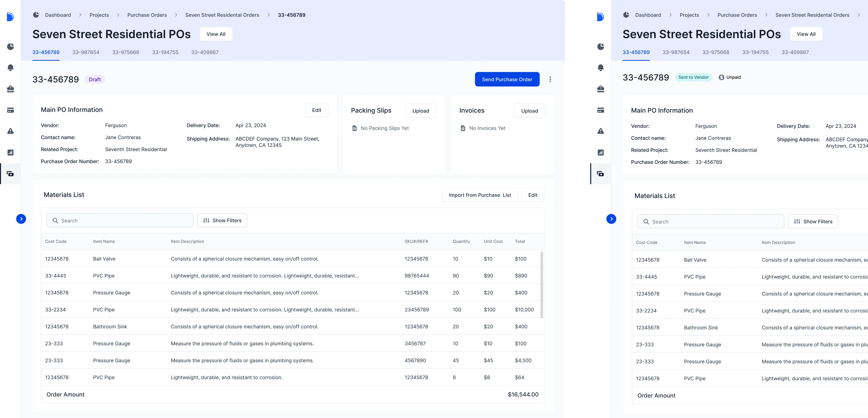
Task: Click the credit card icon in left sidebar
Action: (x=10, y=110)
